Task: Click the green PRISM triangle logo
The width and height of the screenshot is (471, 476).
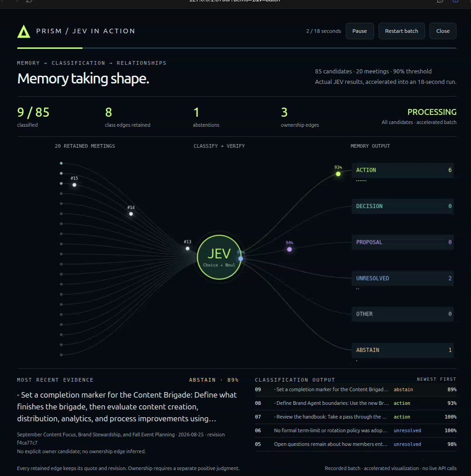Action: [x=24, y=31]
